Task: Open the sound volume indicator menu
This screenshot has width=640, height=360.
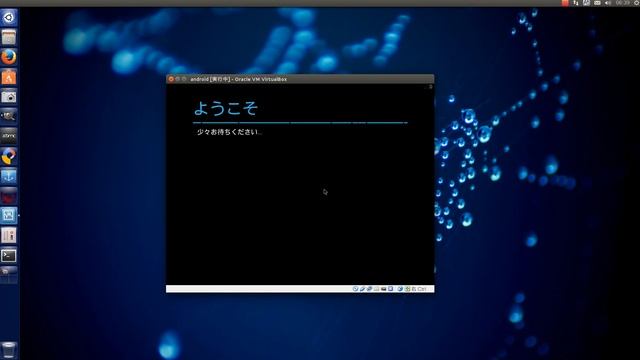Action: coord(608,3)
